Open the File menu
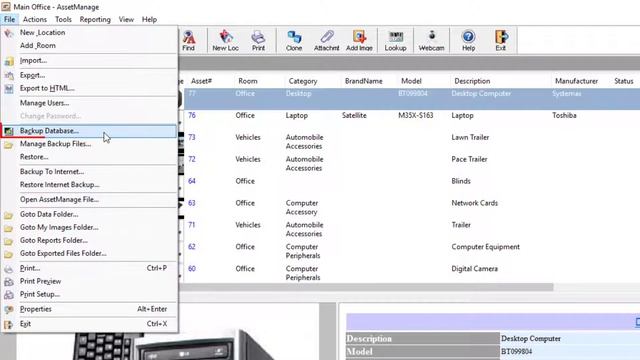This screenshot has width=640, height=360. coord(9,19)
